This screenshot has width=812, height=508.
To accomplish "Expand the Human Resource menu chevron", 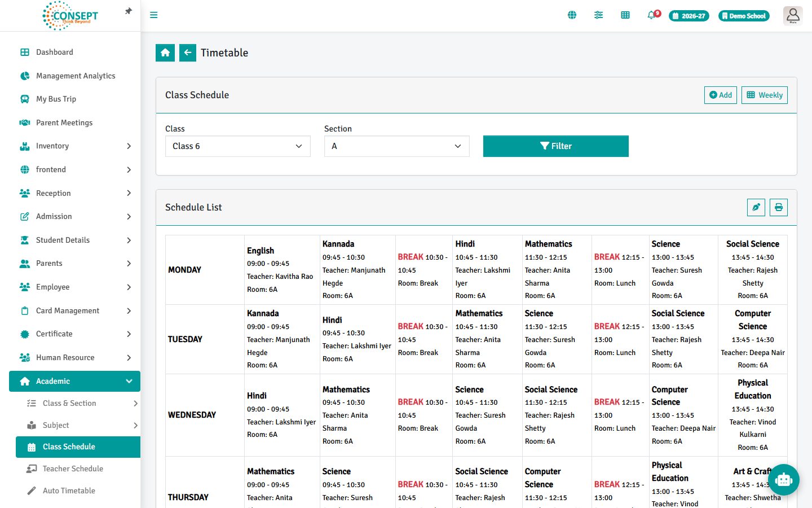I will [x=129, y=357].
